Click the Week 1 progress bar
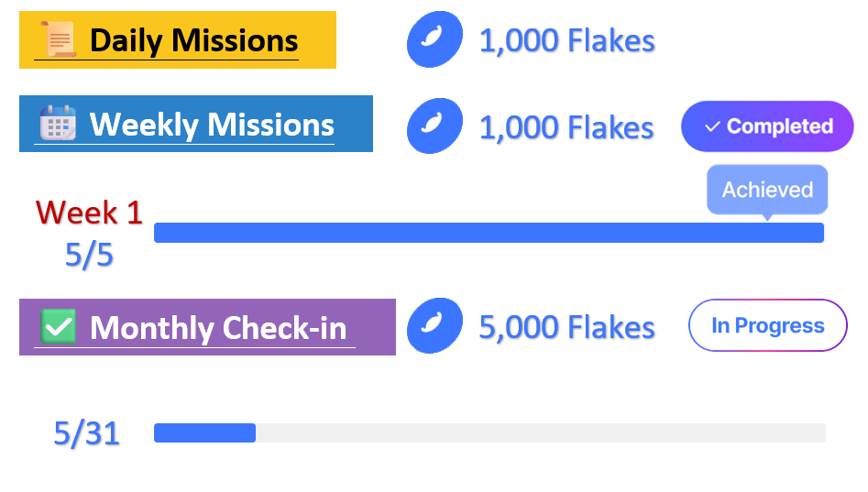868x492 pixels. coord(489,233)
